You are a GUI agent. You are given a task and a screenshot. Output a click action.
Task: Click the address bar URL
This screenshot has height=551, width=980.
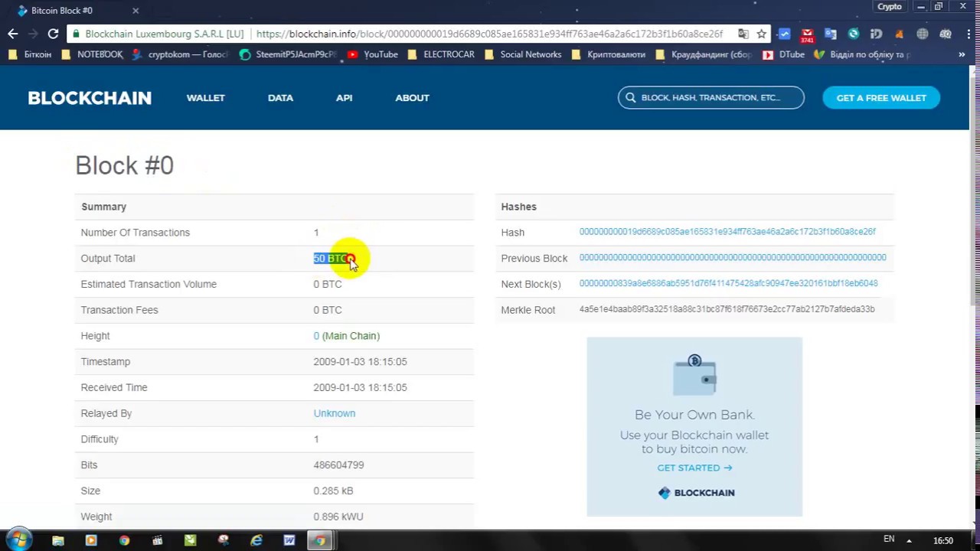[x=489, y=34]
